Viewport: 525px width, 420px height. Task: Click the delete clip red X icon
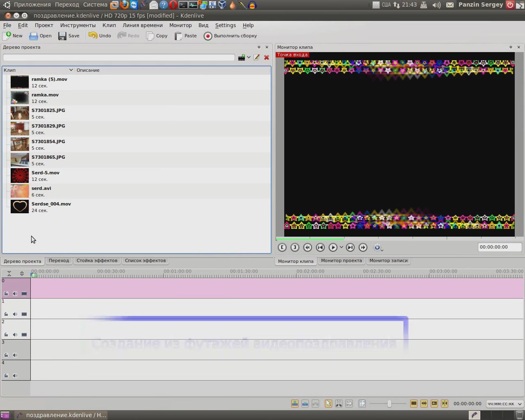(267, 57)
